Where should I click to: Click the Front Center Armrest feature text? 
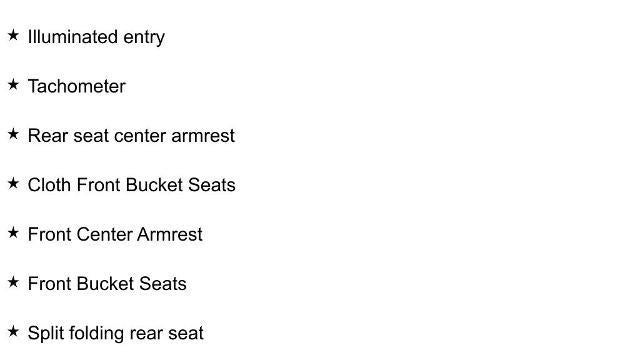tap(115, 234)
